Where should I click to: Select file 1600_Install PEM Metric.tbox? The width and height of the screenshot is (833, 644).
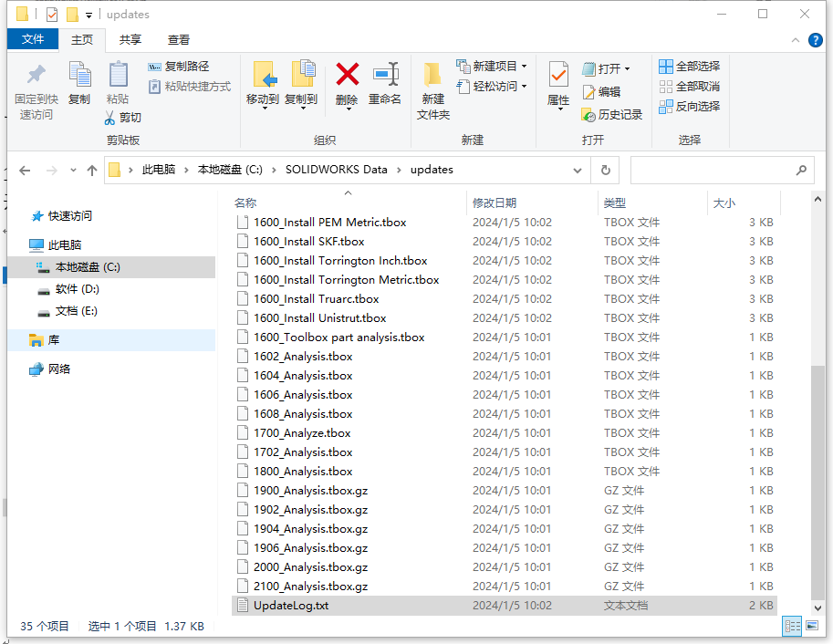click(505, 222)
